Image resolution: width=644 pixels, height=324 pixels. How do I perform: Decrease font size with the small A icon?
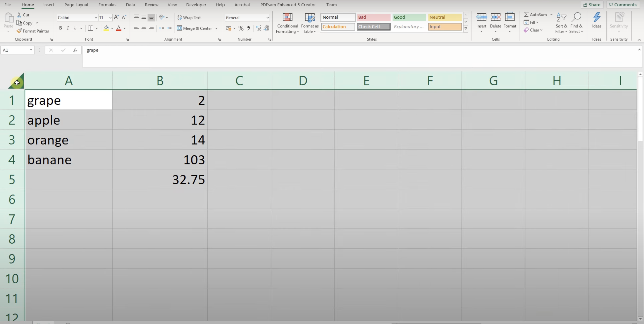click(124, 17)
